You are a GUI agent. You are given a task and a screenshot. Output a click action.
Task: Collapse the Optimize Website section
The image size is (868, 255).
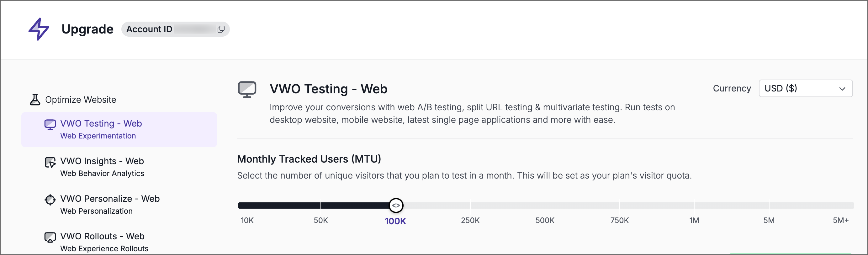point(81,99)
